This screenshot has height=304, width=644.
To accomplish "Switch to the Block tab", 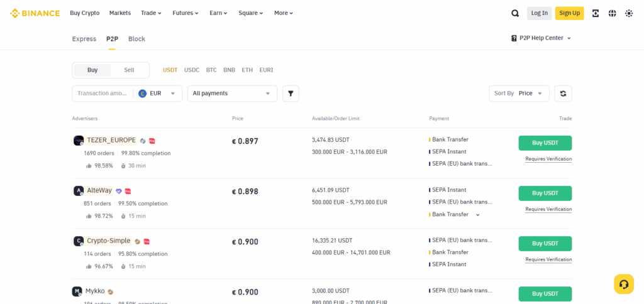I will coord(136,39).
